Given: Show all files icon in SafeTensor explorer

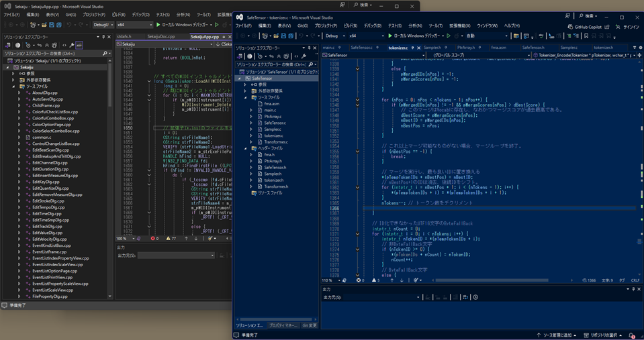Looking at the screenshot, I should point(286,56).
